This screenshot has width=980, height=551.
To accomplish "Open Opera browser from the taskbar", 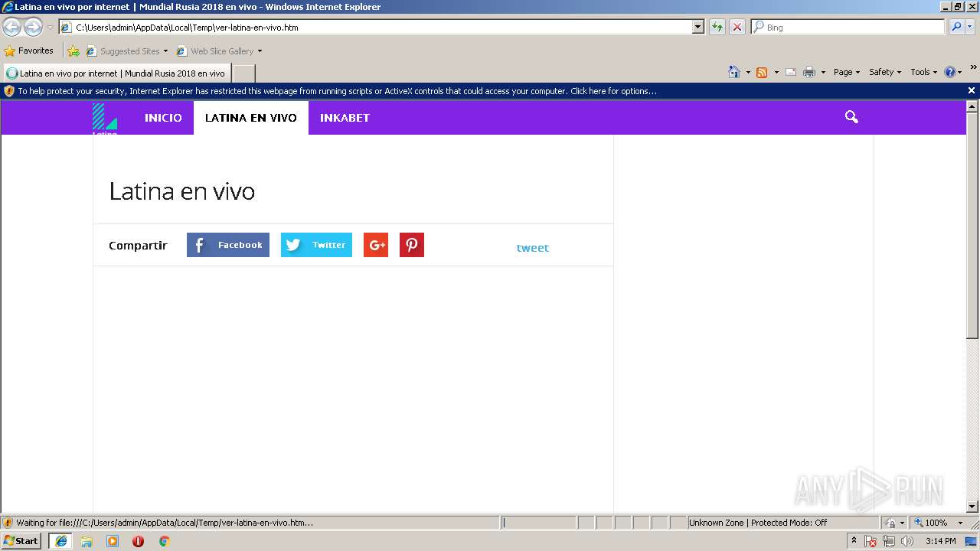I will (x=138, y=541).
